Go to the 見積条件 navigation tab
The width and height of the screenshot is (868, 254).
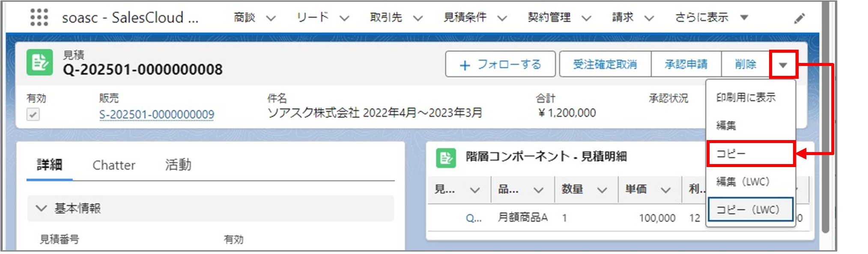(465, 18)
